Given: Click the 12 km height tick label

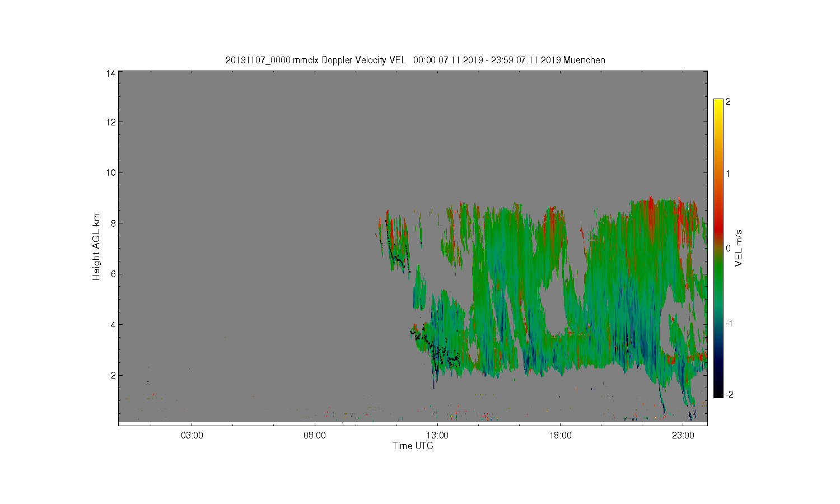Looking at the screenshot, I should click(x=110, y=122).
